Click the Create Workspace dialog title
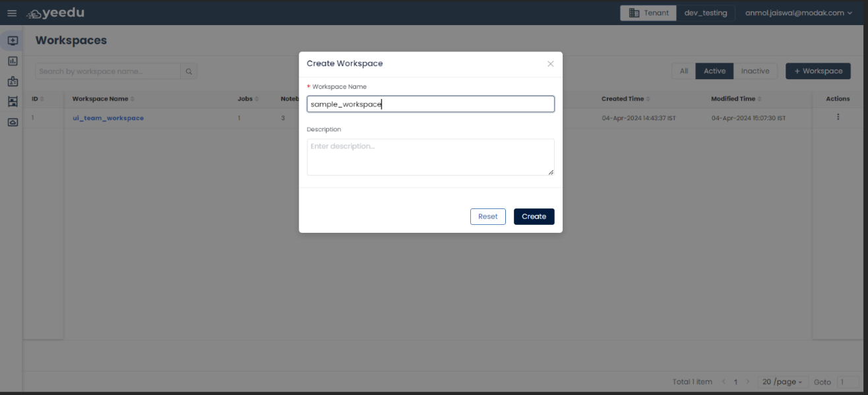The width and height of the screenshot is (868, 395). click(345, 63)
